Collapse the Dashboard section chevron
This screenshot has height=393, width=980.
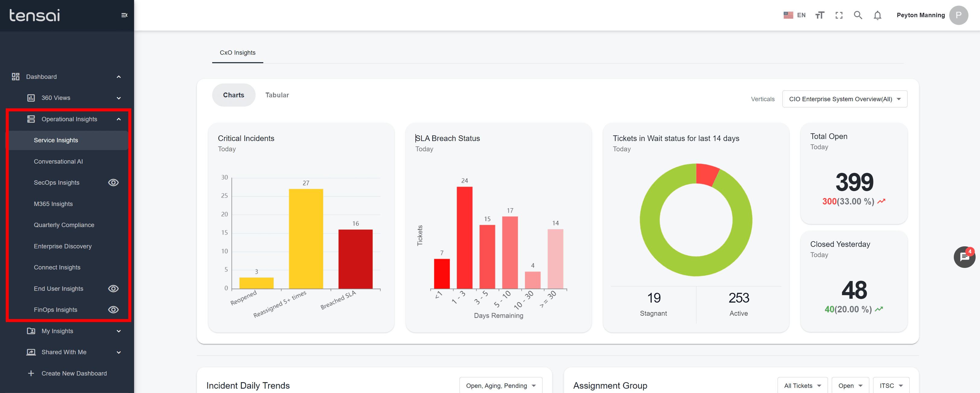[119, 77]
